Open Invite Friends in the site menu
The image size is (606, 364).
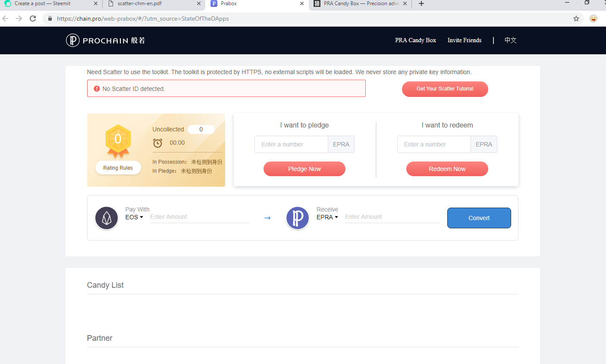click(465, 40)
